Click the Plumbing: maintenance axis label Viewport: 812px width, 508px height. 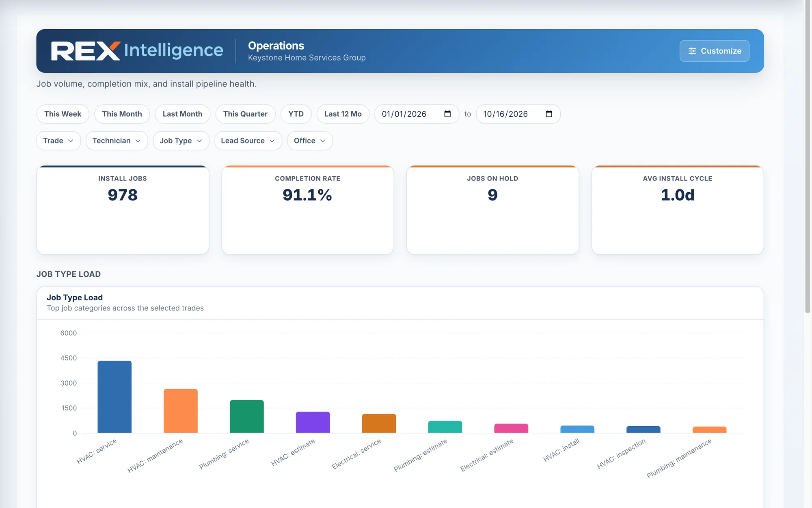679,458
